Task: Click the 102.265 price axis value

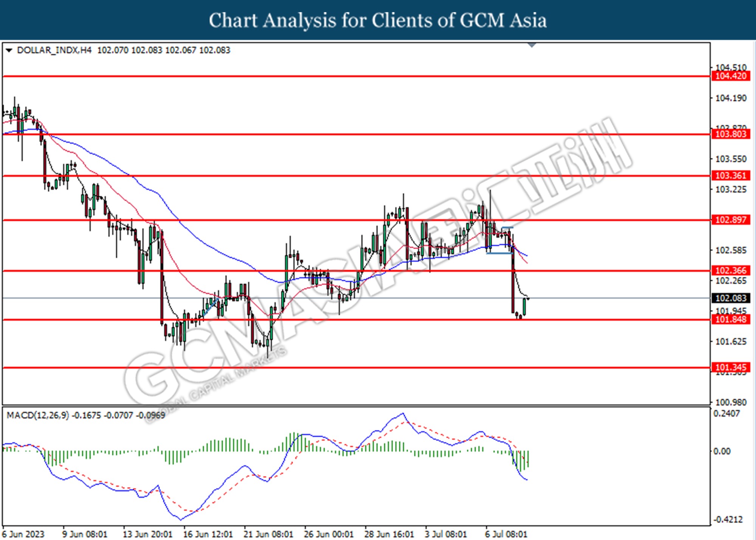Action: [x=731, y=281]
